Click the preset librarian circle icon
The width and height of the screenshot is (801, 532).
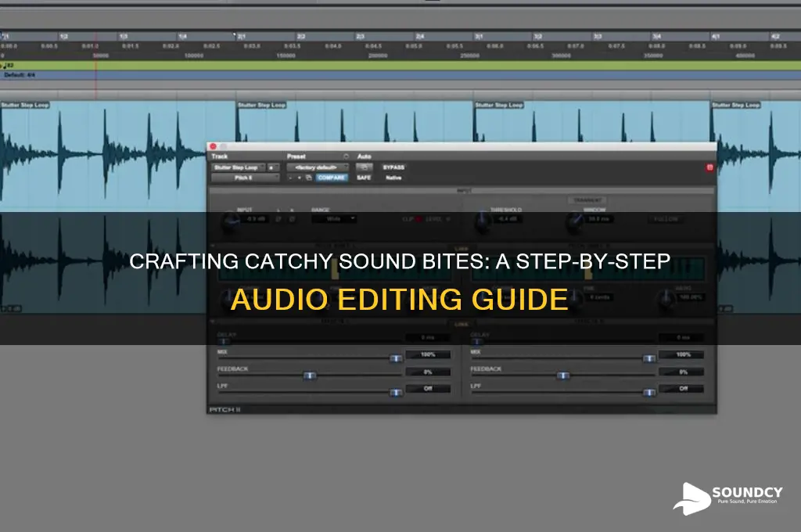click(346, 156)
